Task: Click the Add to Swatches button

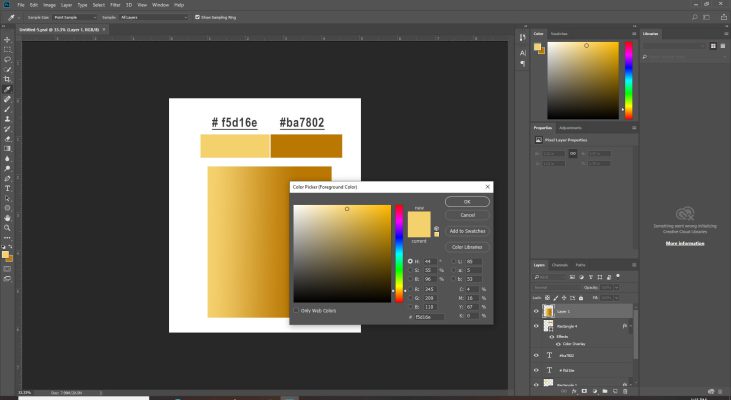Action: click(x=467, y=230)
